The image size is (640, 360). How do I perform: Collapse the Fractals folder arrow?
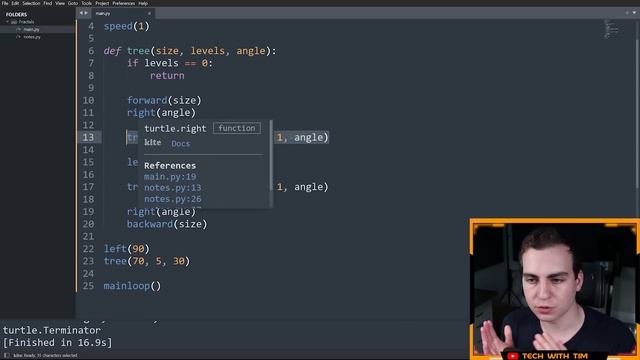(7, 22)
